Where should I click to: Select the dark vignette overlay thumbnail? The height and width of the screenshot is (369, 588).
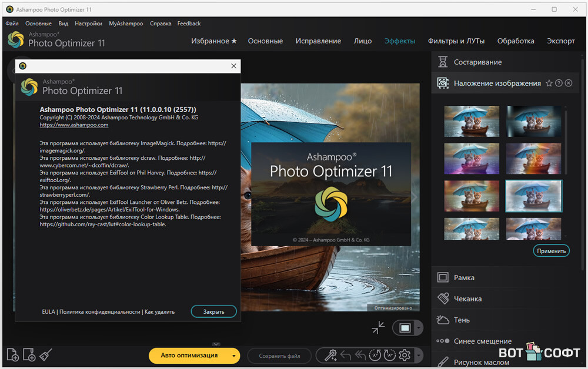click(x=534, y=121)
